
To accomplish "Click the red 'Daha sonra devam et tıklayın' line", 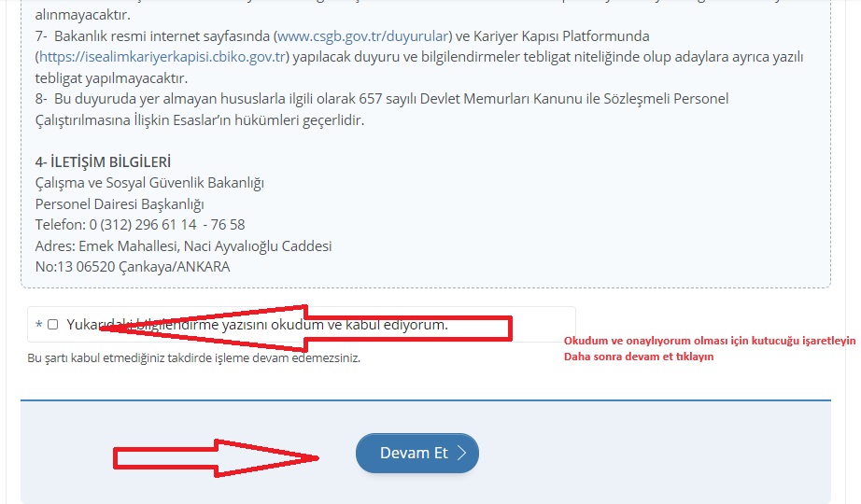I will click(639, 357).
